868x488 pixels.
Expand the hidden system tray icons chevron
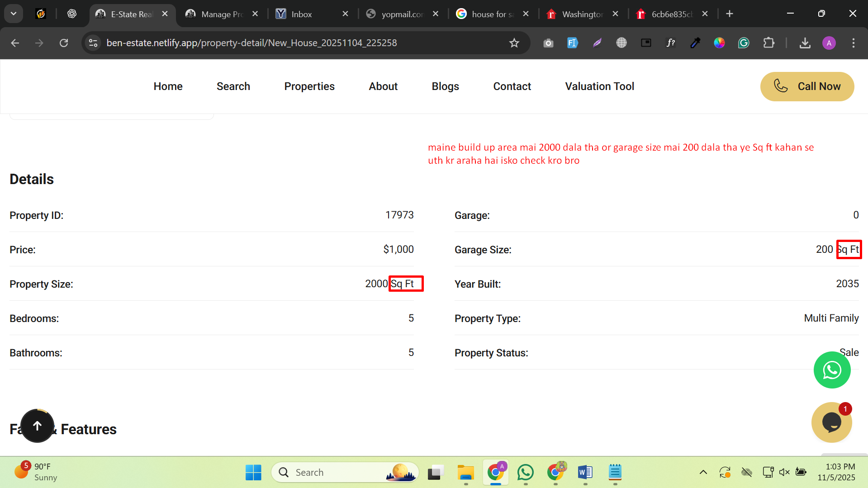point(703,472)
